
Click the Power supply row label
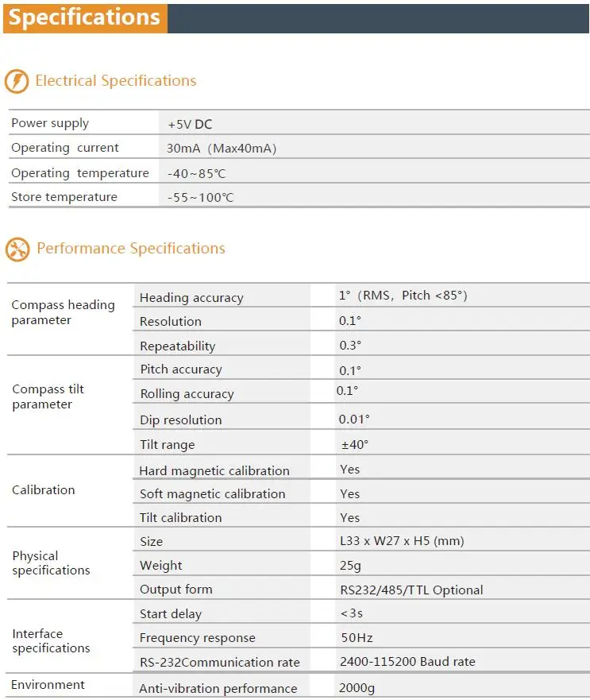click(x=50, y=123)
